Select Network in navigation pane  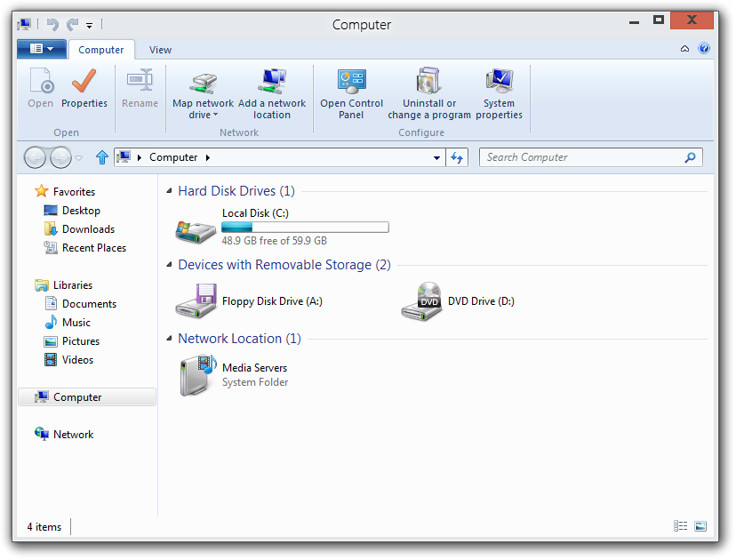tap(64, 435)
